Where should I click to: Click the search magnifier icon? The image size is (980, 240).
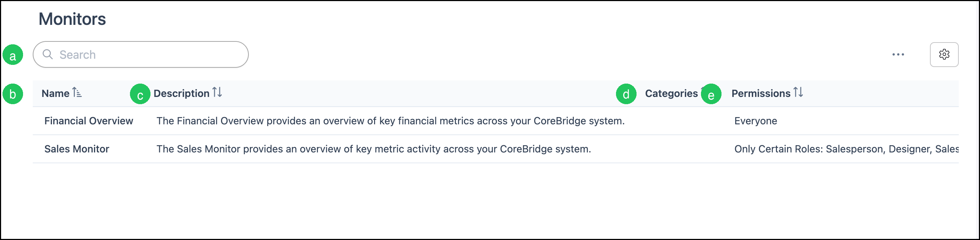[x=48, y=54]
